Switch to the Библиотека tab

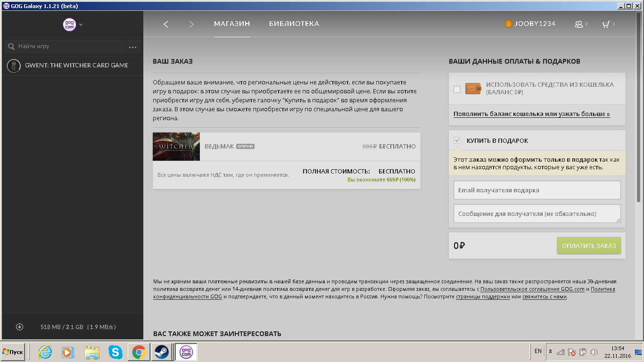[x=294, y=24]
